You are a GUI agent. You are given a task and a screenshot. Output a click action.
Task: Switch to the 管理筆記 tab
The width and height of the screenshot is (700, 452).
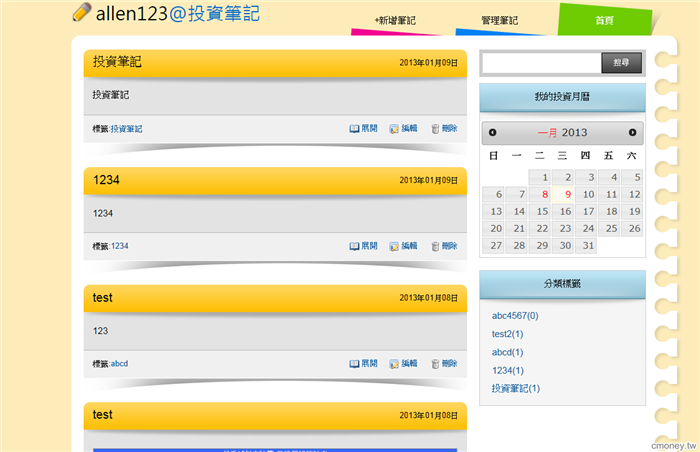499,20
